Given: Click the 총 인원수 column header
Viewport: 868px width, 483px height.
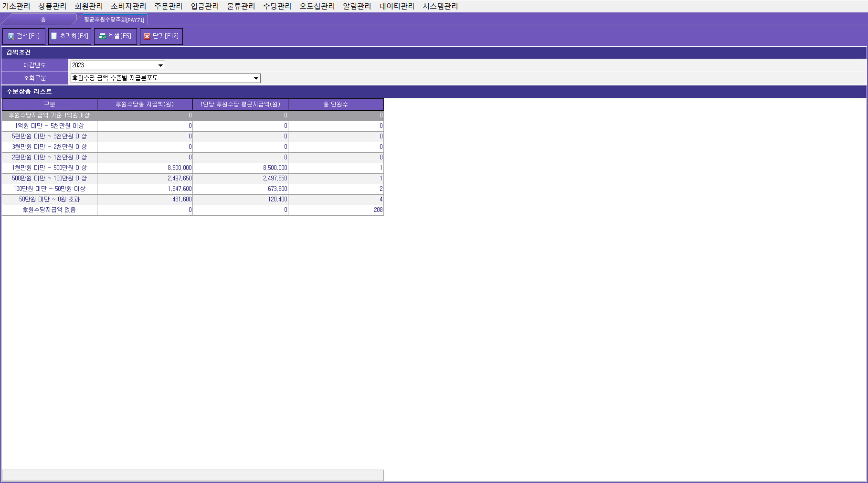Looking at the screenshot, I should point(336,104).
